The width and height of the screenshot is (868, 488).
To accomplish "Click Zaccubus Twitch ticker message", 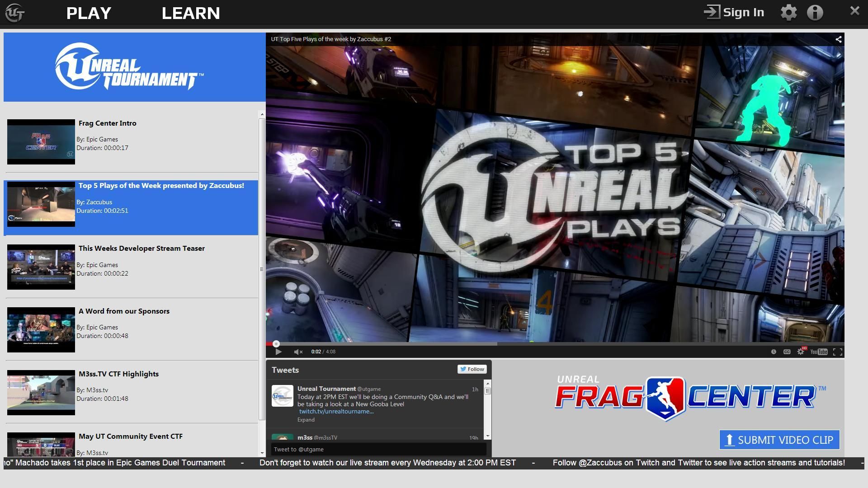I will (x=698, y=463).
